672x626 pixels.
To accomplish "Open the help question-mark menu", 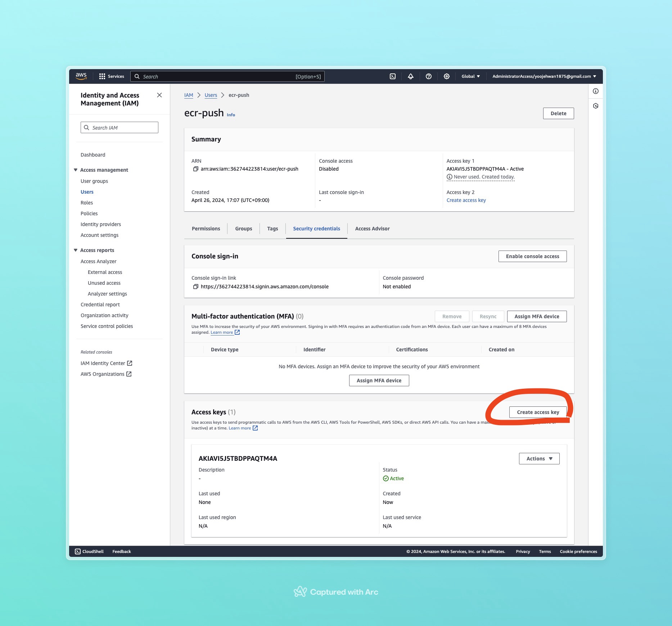I will (429, 76).
